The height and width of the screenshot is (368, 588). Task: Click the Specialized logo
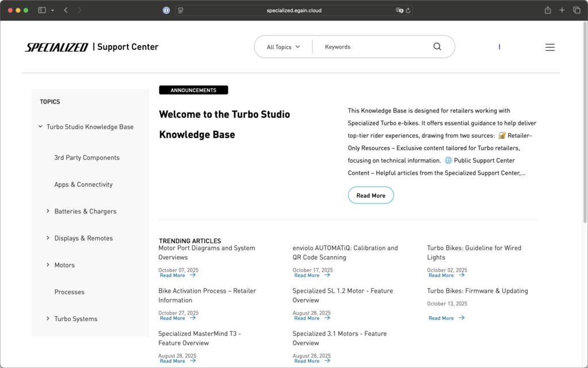tap(56, 47)
